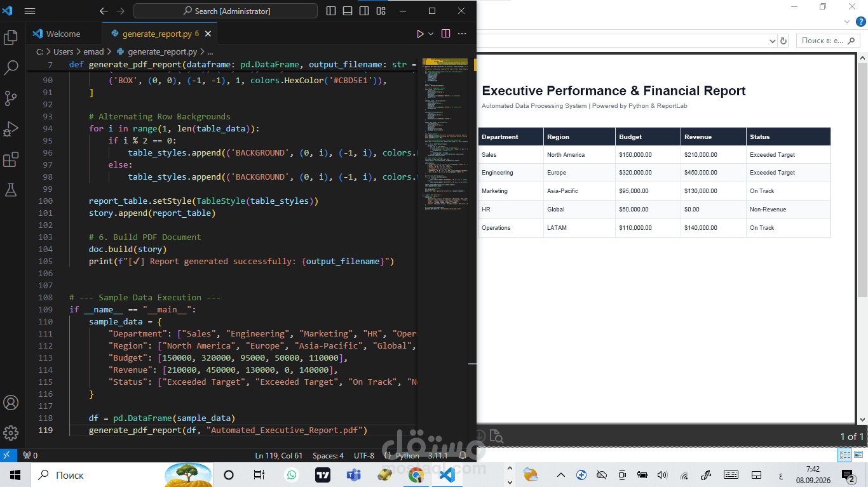The width and height of the screenshot is (868, 487).
Task: Toggle the Primary Side Bar
Action: point(331,11)
